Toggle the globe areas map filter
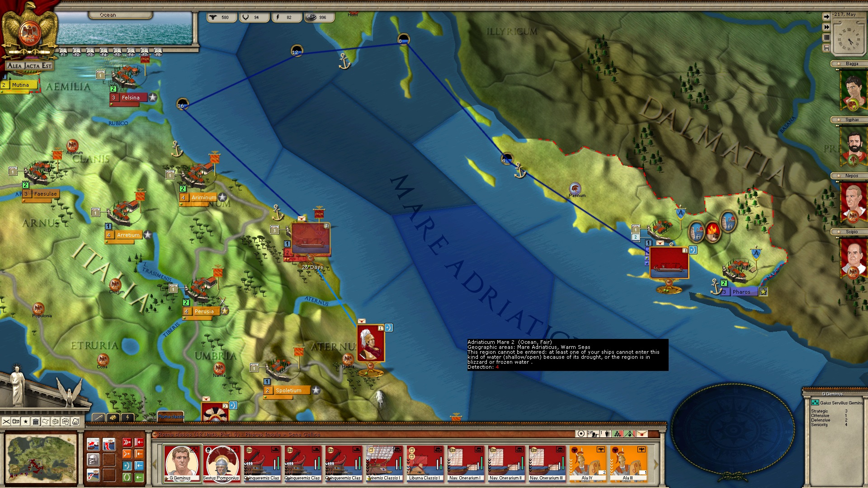Screen dimensions: 868x488 pyautogui.click(x=56, y=422)
